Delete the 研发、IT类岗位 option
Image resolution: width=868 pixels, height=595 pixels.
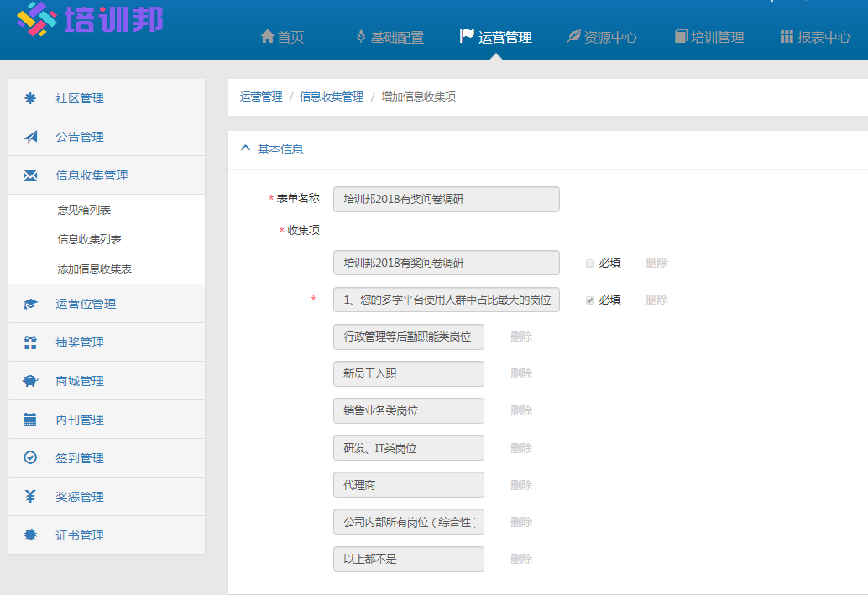point(521,448)
